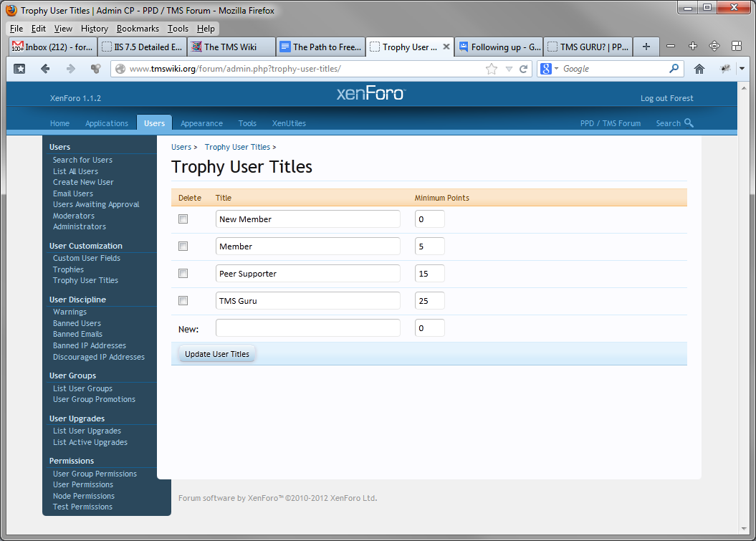Click the xenForo logo

[x=370, y=93]
